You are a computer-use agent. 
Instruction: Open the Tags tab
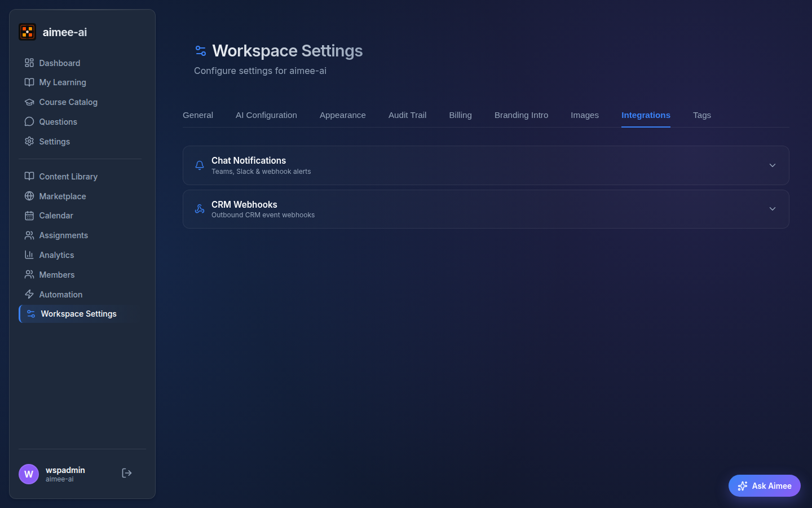click(x=702, y=115)
